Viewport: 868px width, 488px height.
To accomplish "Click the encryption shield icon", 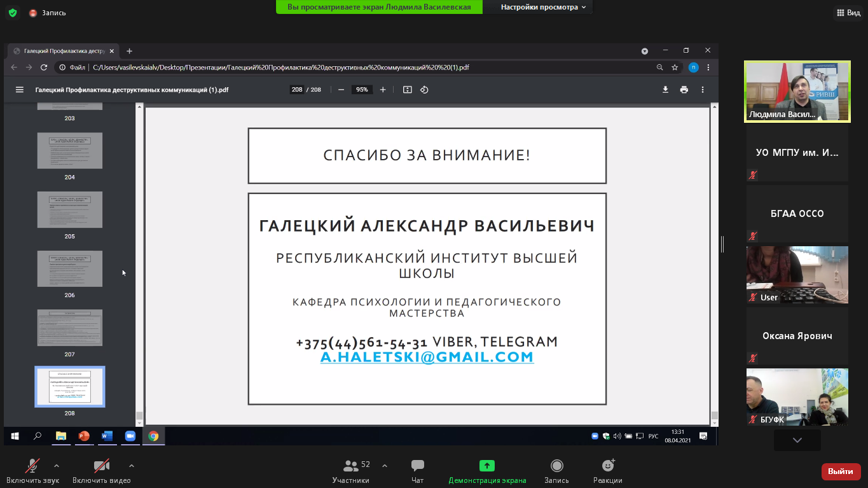I will coord(13,13).
